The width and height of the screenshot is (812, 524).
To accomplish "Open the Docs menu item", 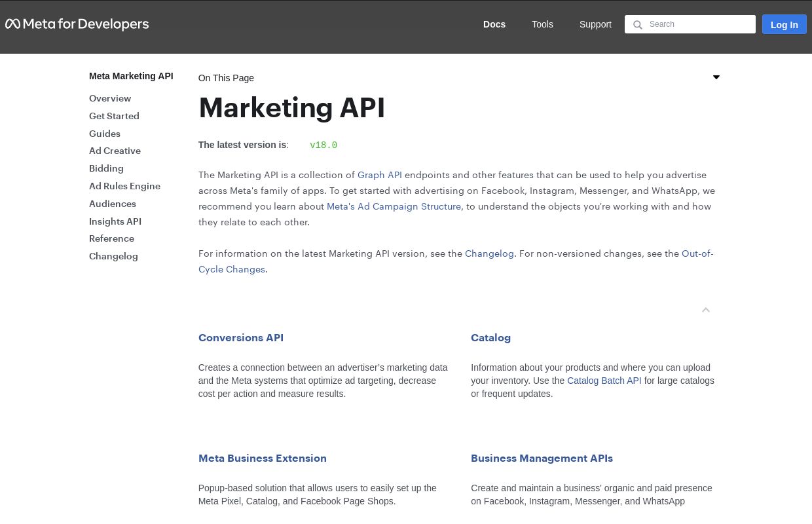I will tap(494, 24).
